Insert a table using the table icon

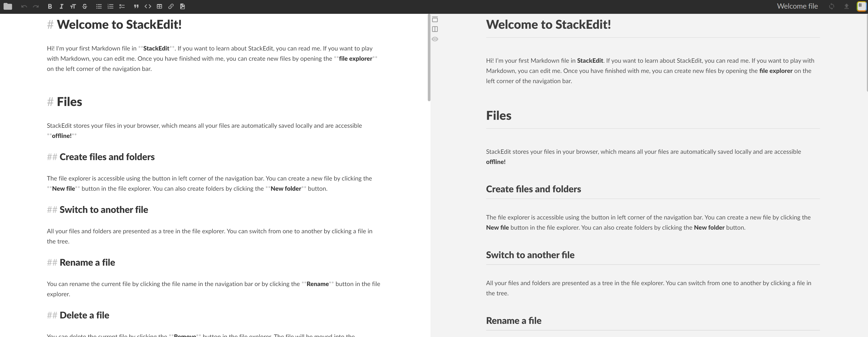point(159,6)
